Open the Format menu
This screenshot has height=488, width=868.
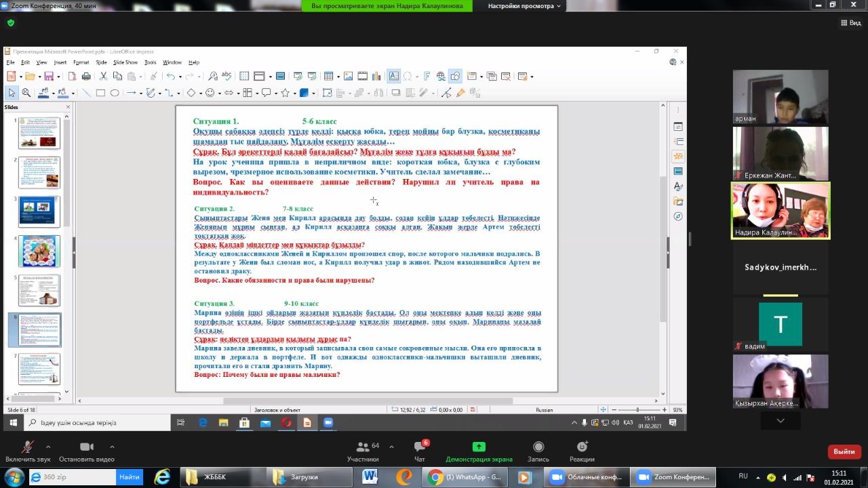coord(81,62)
